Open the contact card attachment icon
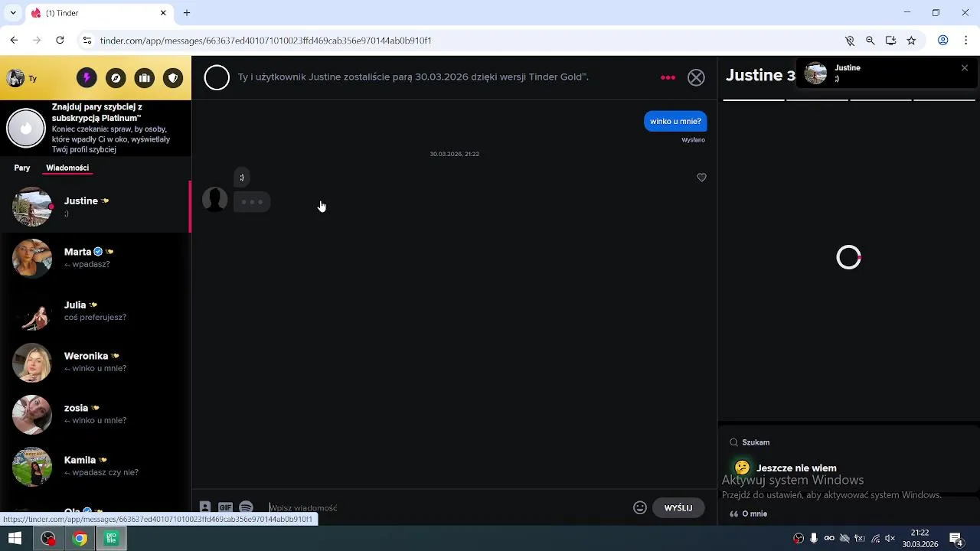Image resolution: width=980 pixels, height=551 pixels. [205, 507]
